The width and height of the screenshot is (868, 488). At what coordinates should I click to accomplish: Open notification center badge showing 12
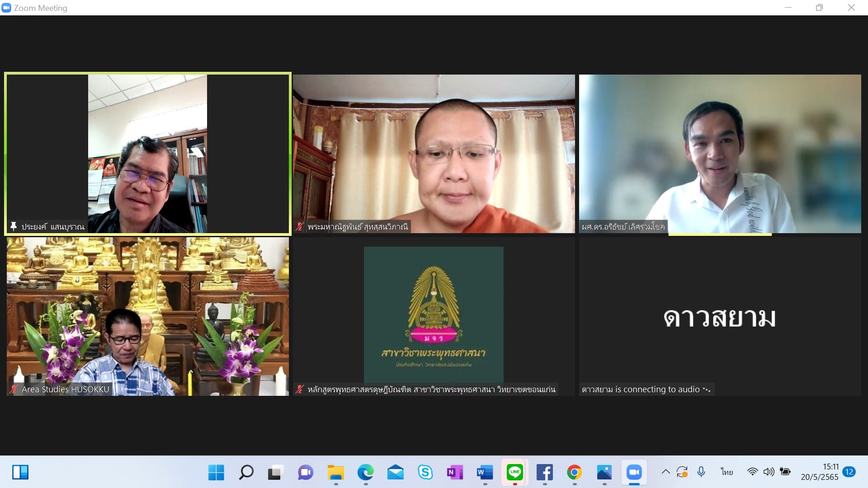(x=849, y=472)
